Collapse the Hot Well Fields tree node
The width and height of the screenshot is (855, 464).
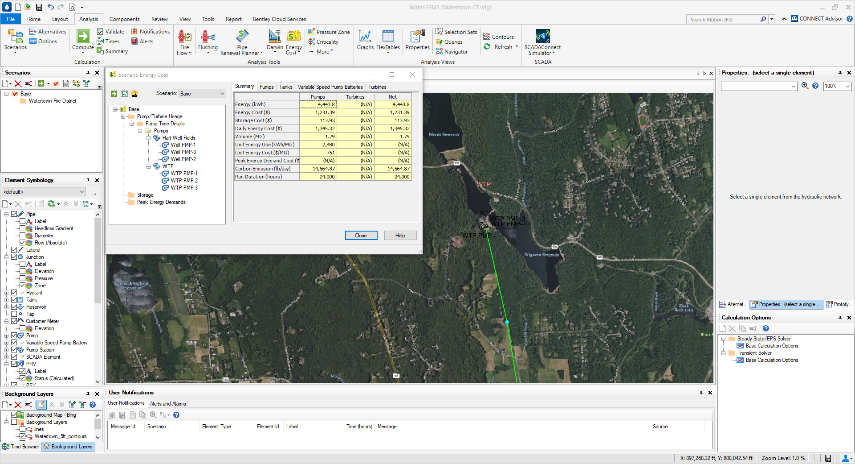(148, 137)
